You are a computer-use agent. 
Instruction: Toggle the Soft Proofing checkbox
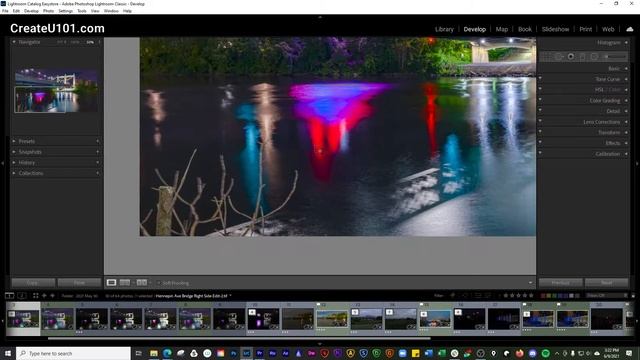tap(159, 283)
